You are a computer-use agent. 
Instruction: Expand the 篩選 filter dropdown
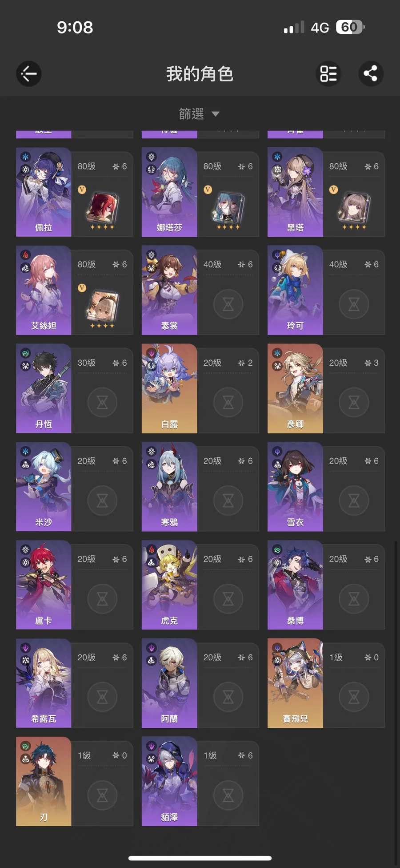tap(199, 114)
